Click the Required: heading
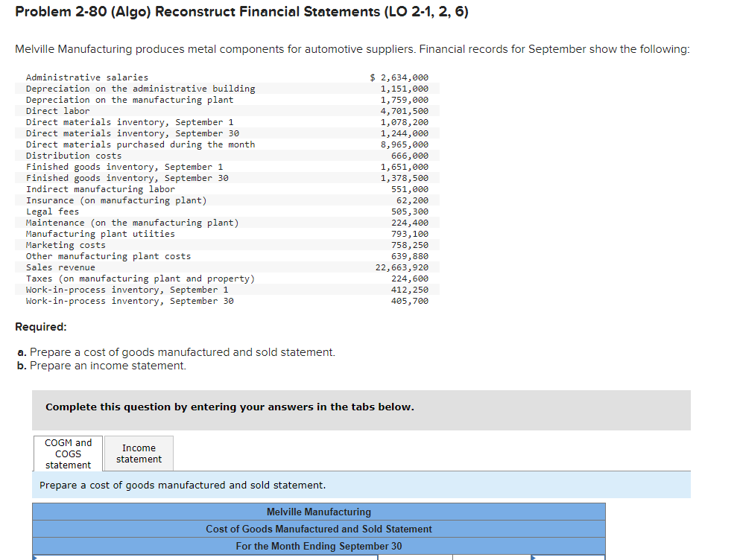The image size is (740, 560). [x=41, y=327]
